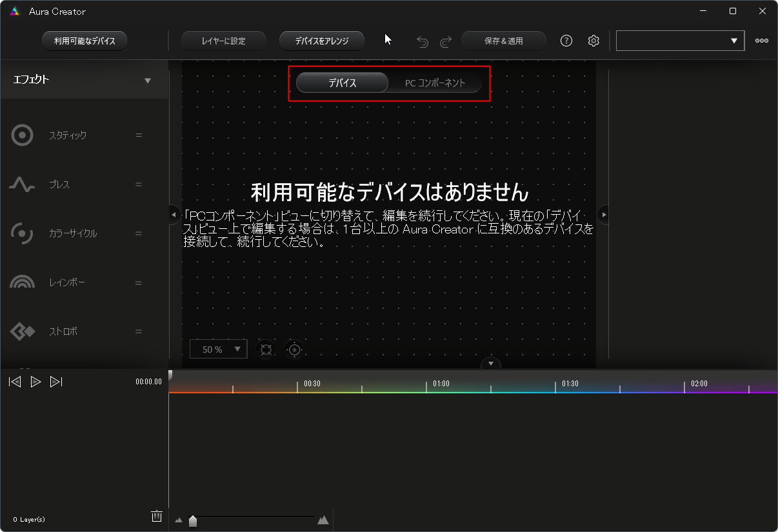Switch to the デバイス view tab

(343, 83)
